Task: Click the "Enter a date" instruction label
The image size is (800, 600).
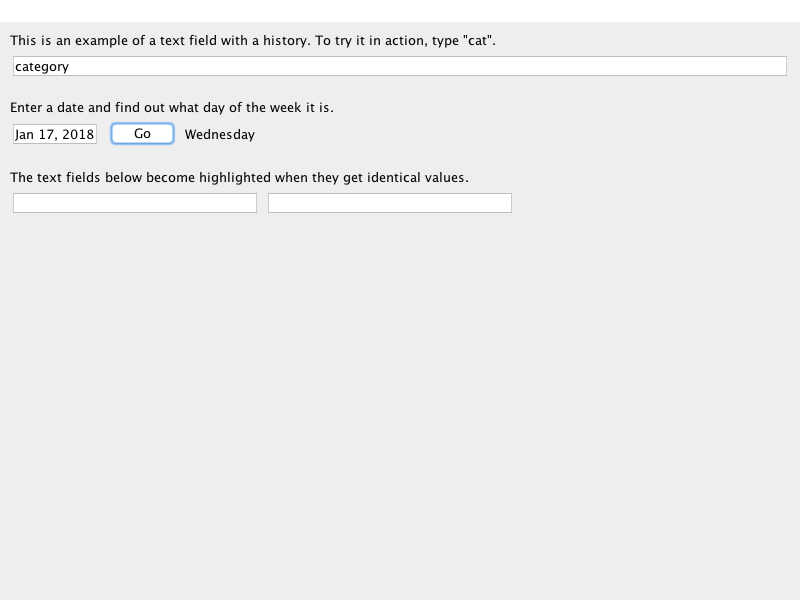Action: pyautogui.click(x=171, y=108)
